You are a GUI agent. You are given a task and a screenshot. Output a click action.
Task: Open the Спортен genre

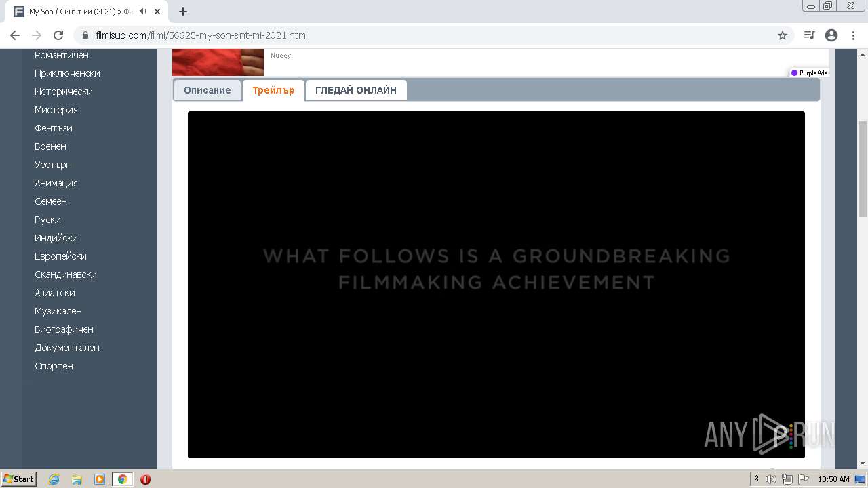tap(54, 366)
